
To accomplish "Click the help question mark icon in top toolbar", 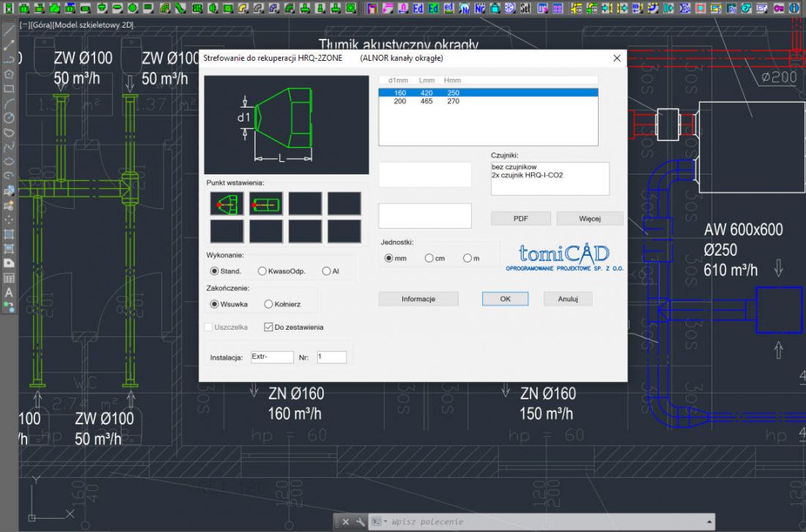I will pos(746,8).
